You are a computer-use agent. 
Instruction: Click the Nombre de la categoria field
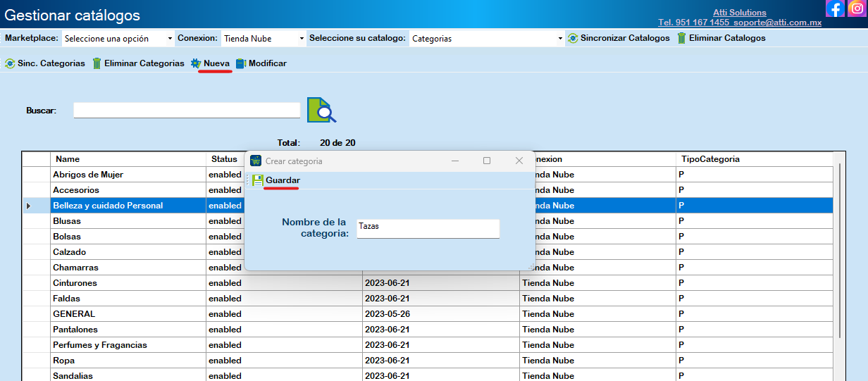[428, 228]
